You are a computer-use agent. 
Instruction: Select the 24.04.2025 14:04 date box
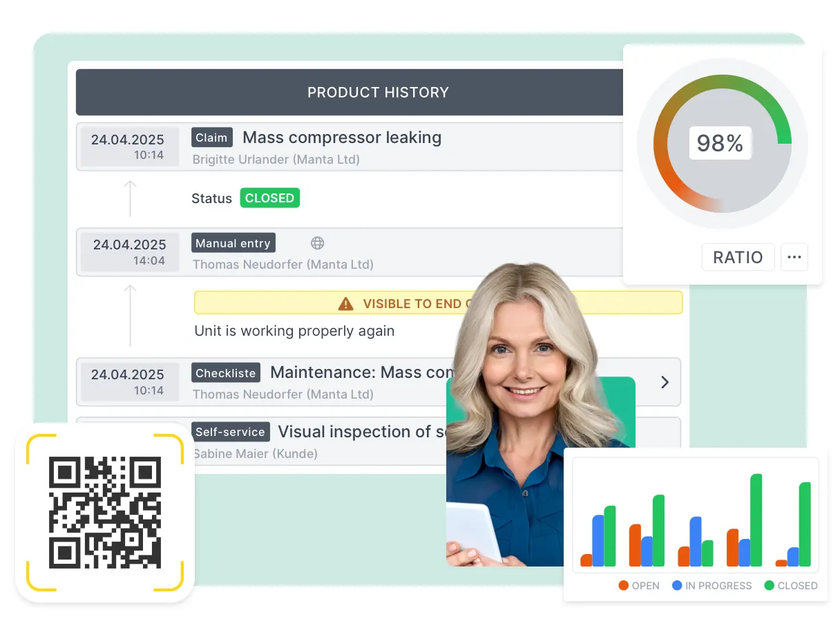click(129, 252)
